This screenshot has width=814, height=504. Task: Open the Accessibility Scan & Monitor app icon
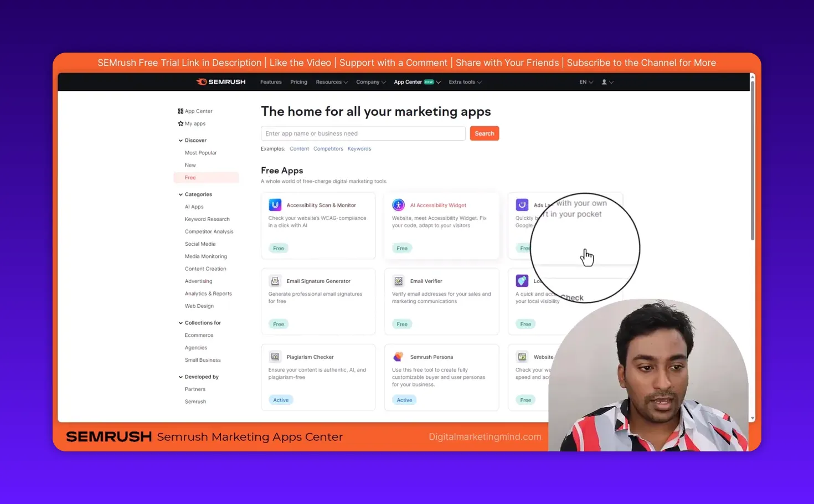(x=275, y=204)
